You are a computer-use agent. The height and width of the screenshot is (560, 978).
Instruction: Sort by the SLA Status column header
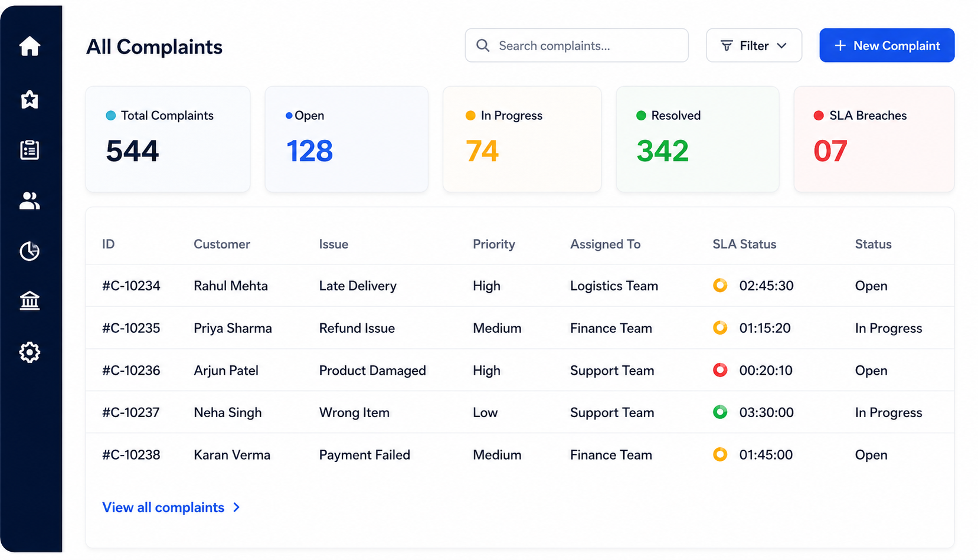point(744,244)
